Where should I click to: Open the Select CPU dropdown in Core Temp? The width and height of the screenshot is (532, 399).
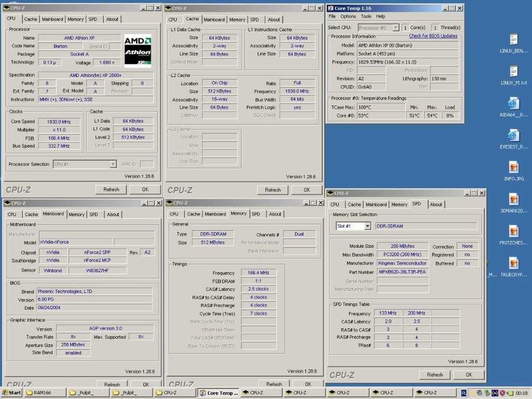pos(396,27)
